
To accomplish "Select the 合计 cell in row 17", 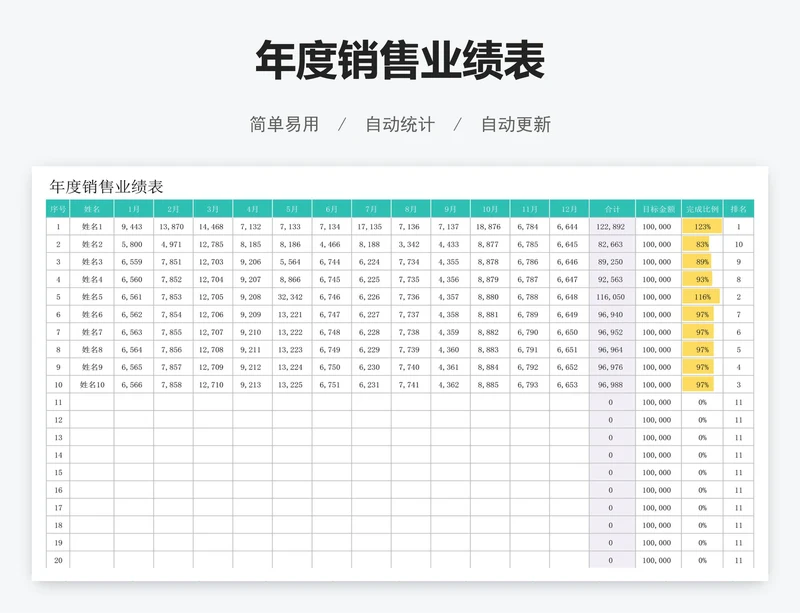I will (x=610, y=507).
